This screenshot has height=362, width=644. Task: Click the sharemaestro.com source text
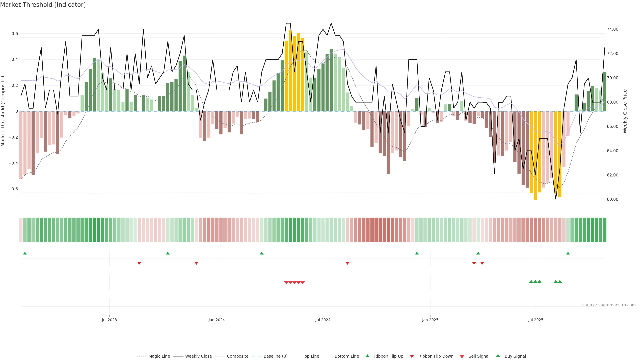pyautogui.click(x=609, y=305)
